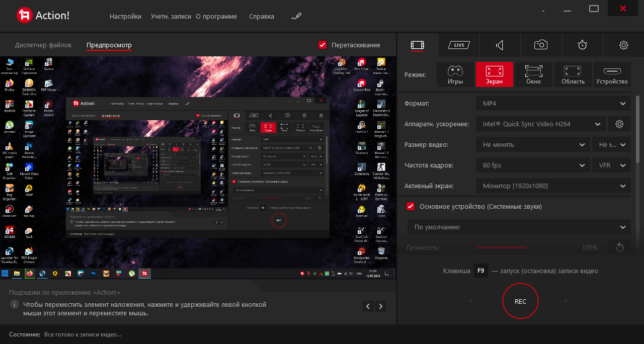Open the timer stopwatch tab
This screenshot has height=344, width=644.
click(x=582, y=45)
